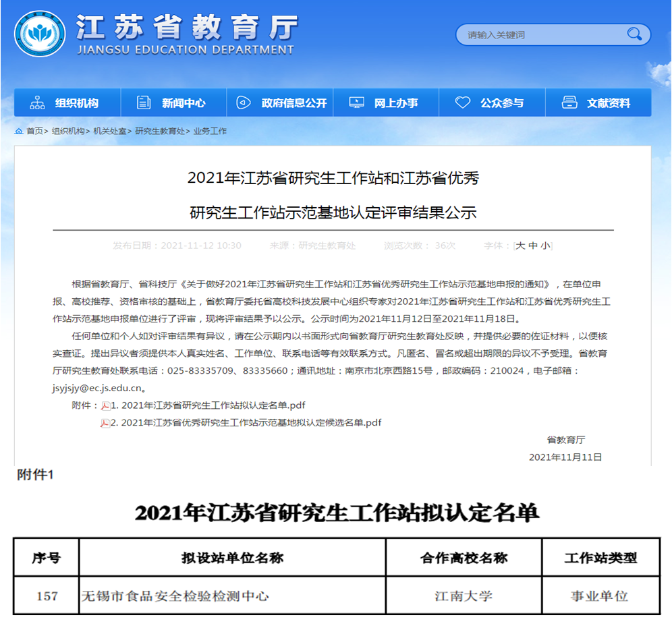Image resolution: width=672 pixels, height=628 pixels.
Task: Select 组织机构 in the breadcrumb trail
Action: click(68, 131)
